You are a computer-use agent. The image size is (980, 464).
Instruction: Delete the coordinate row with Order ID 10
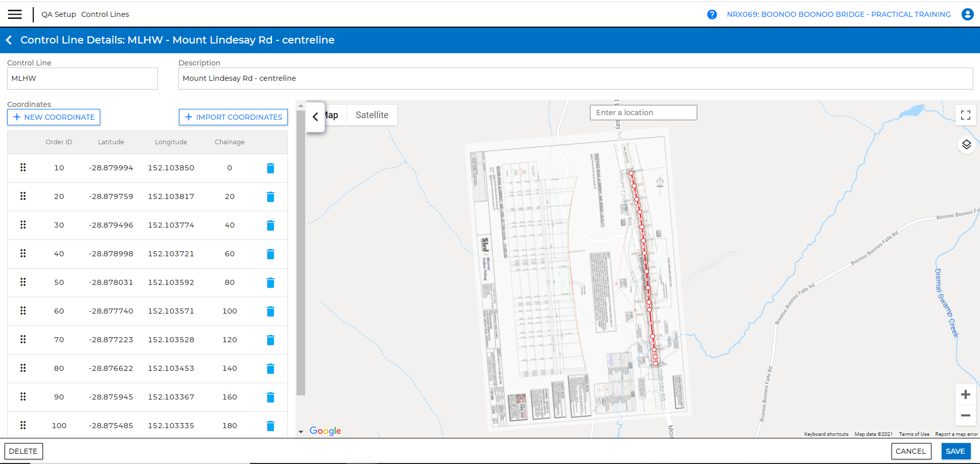click(270, 168)
